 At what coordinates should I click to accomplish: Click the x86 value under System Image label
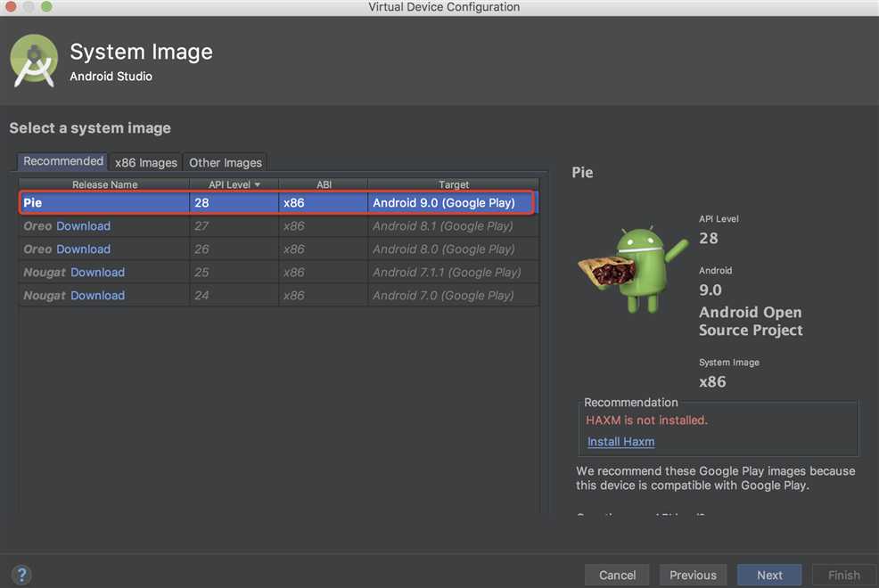point(712,382)
